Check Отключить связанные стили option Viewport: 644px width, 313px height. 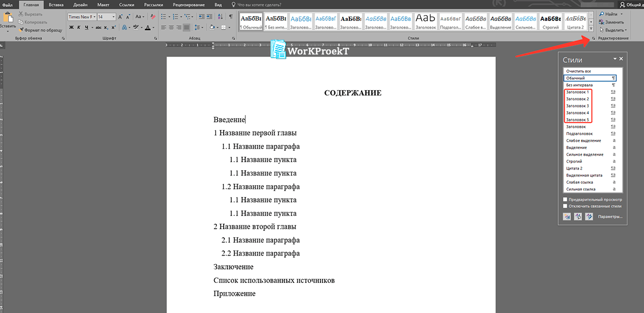(x=565, y=205)
